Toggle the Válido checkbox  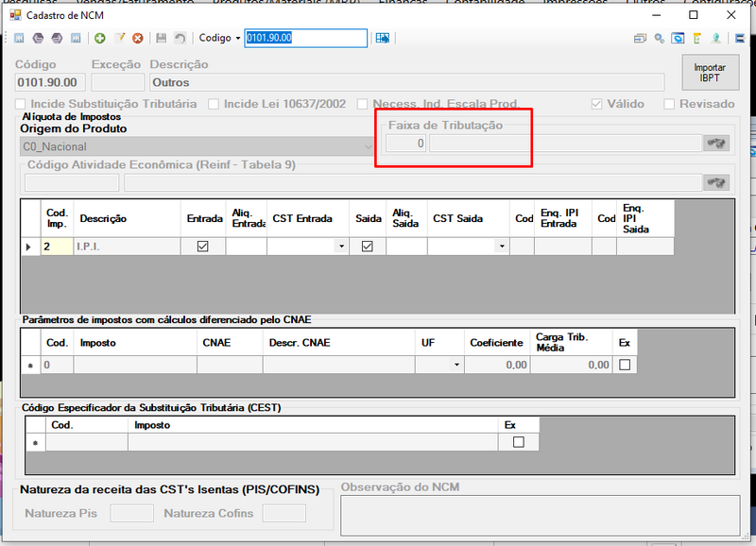[x=597, y=104]
